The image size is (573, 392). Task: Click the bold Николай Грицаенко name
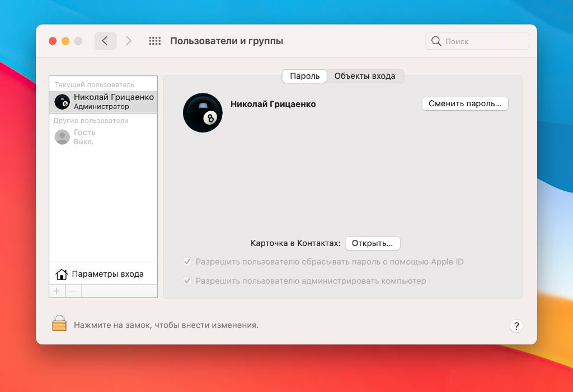(273, 104)
